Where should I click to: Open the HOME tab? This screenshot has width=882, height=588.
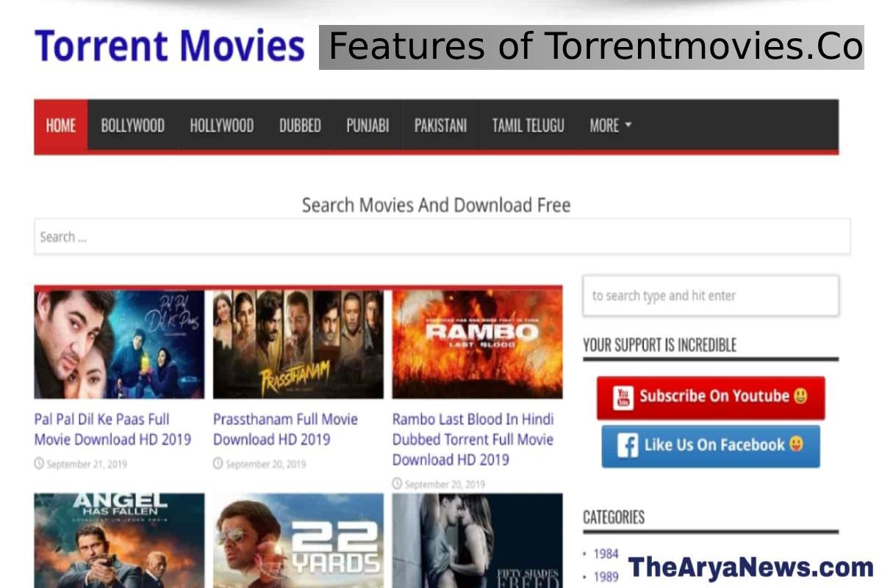click(x=61, y=126)
